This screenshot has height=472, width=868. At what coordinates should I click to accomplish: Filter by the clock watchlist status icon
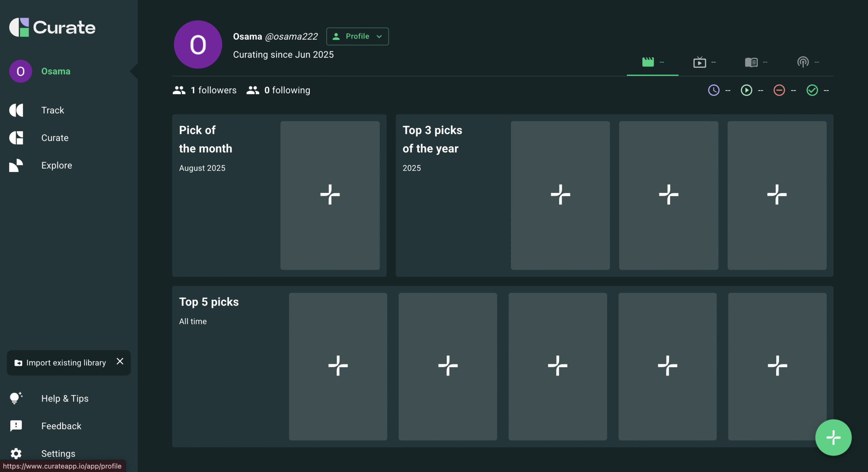(714, 90)
